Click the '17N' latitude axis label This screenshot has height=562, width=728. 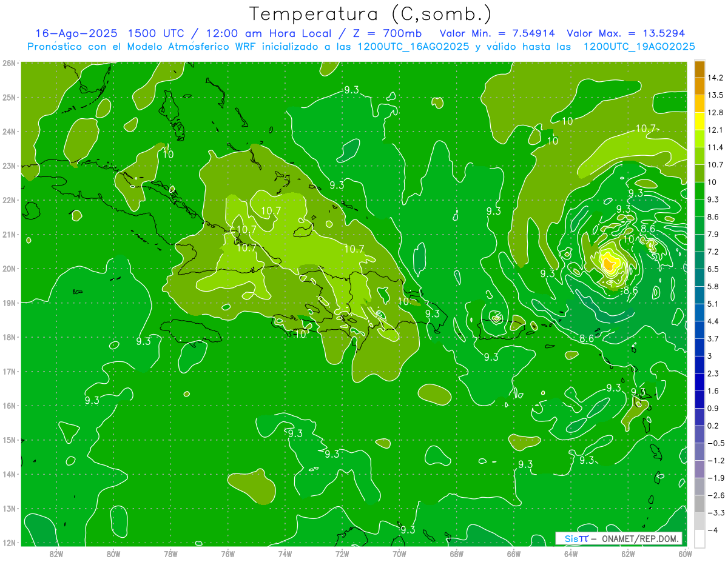pyautogui.click(x=8, y=371)
